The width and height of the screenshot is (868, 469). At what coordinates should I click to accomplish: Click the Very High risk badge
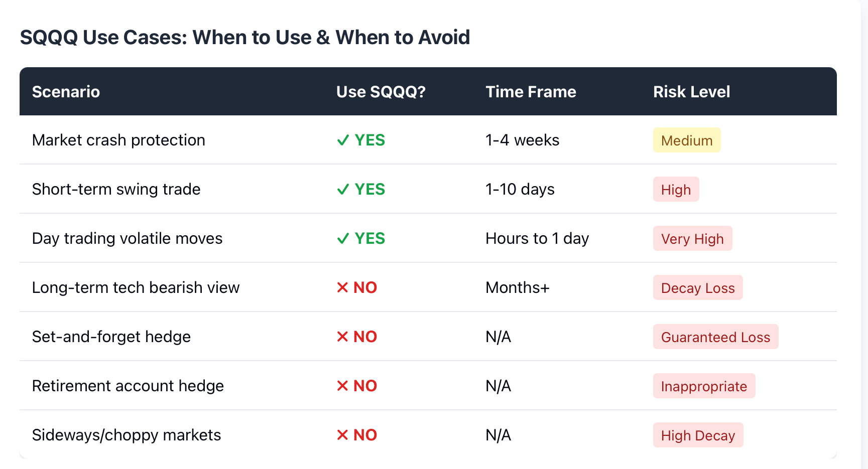[x=692, y=239]
